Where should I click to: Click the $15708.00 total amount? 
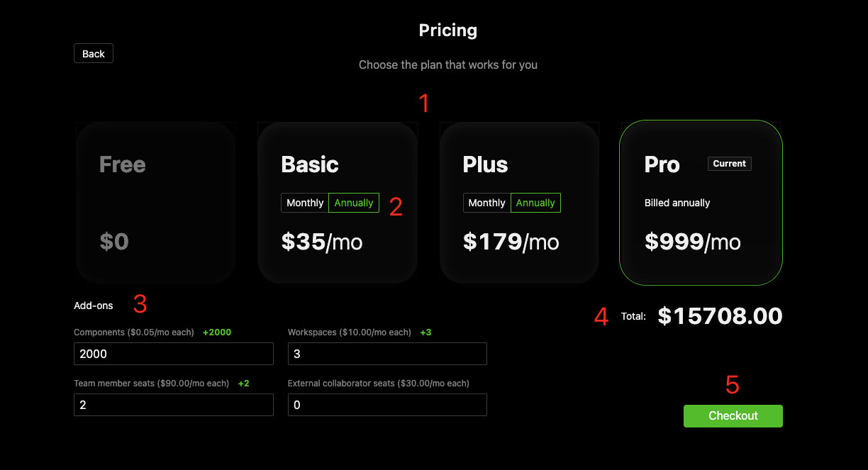(720, 316)
